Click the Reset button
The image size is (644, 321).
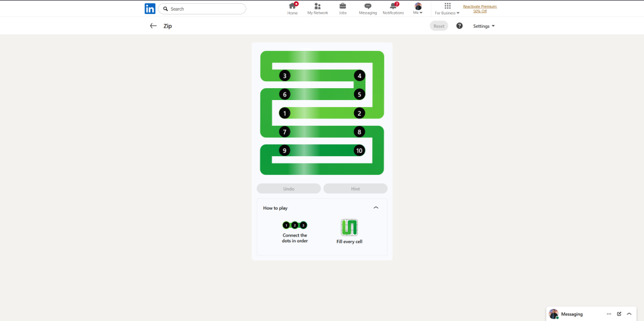(x=439, y=26)
